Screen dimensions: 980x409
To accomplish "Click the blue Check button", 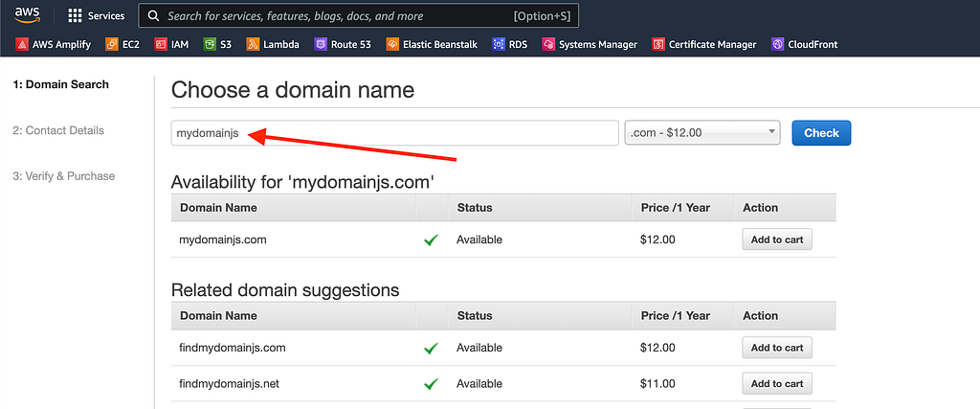I will pyautogui.click(x=821, y=132).
